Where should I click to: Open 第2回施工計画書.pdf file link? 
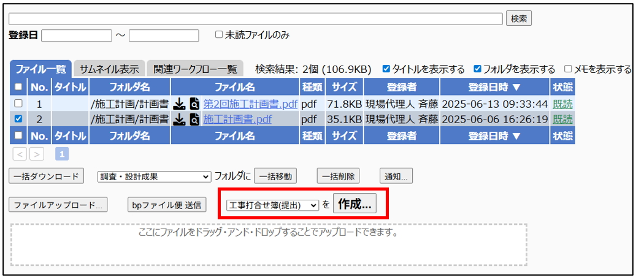pyautogui.click(x=250, y=104)
